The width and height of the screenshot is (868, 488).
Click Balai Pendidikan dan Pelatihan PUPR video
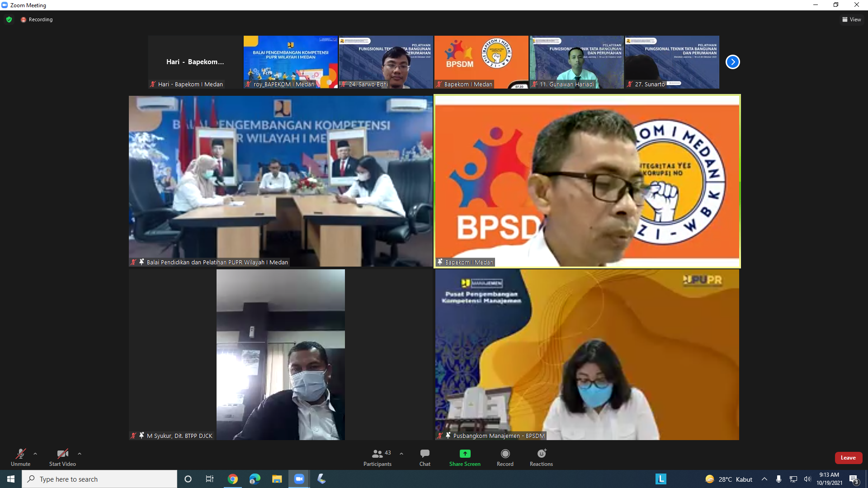pos(281,181)
